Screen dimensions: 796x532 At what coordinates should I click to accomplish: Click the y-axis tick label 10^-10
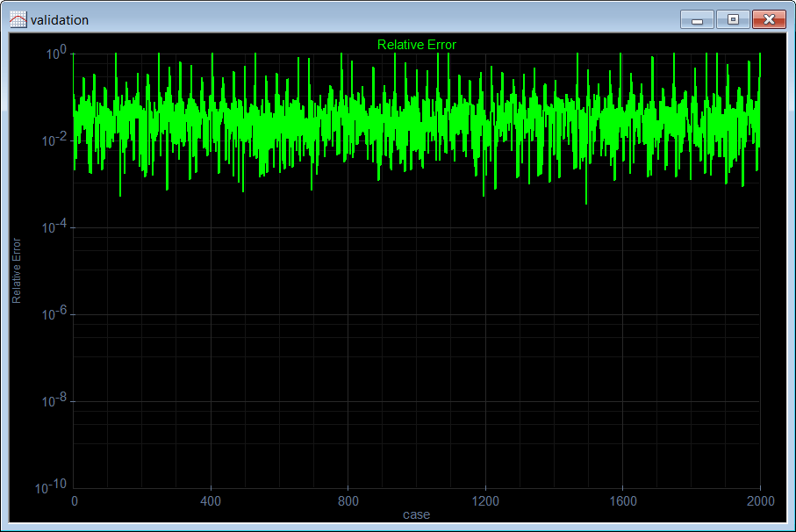[51, 487]
